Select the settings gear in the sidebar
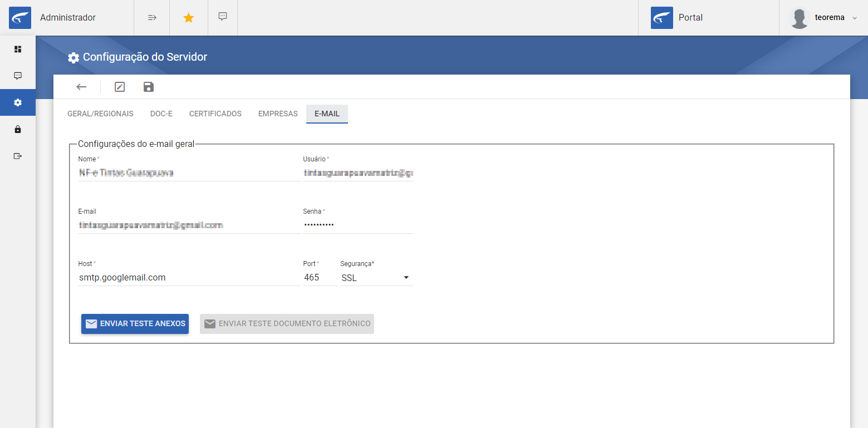 pyautogui.click(x=18, y=102)
